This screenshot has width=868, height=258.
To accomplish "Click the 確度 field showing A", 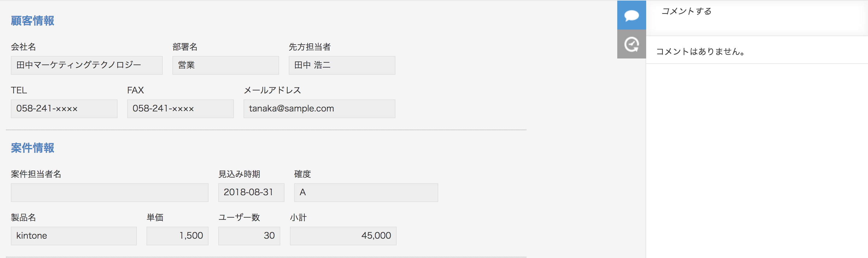I will pyautogui.click(x=366, y=193).
